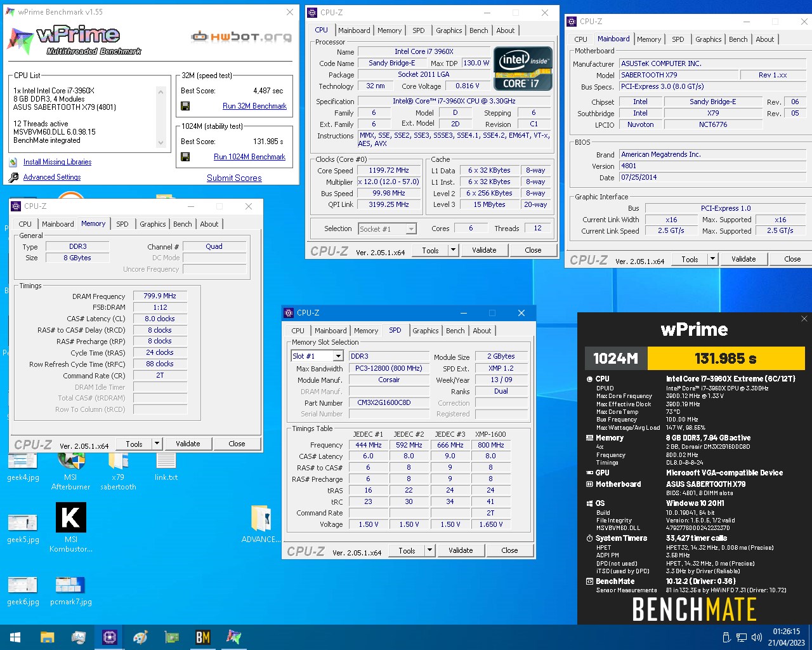Close the BenchMate wPrime result panel
This screenshot has height=650, width=812.
[804, 319]
